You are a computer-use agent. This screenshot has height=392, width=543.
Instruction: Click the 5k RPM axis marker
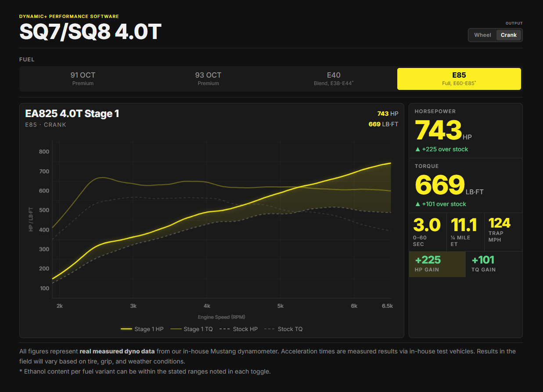(280, 306)
